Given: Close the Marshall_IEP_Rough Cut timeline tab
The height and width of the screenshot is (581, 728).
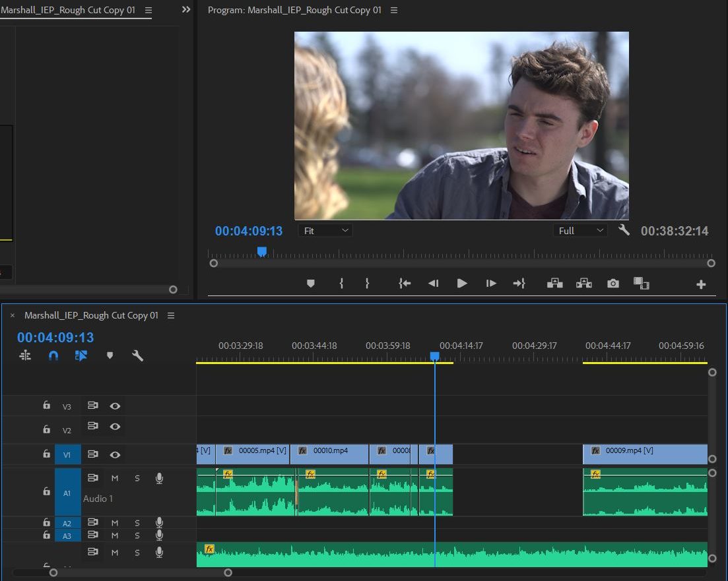Looking at the screenshot, I should pyautogui.click(x=13, y=315).
